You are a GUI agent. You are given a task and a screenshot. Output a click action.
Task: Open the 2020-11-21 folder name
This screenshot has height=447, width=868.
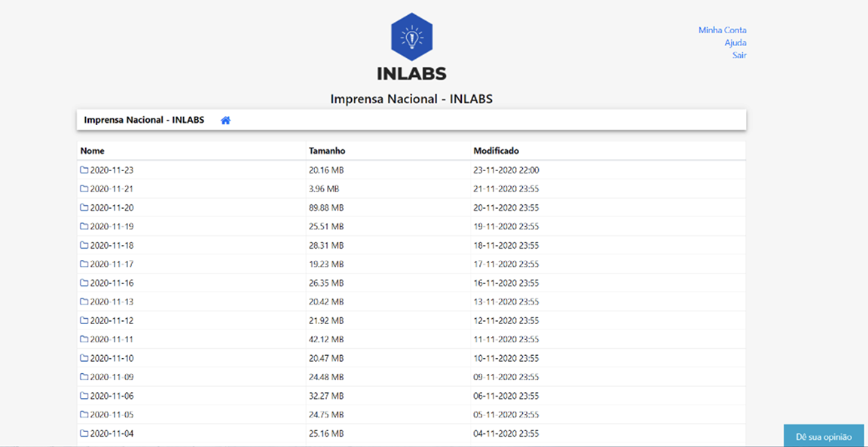tap(112, 189)
